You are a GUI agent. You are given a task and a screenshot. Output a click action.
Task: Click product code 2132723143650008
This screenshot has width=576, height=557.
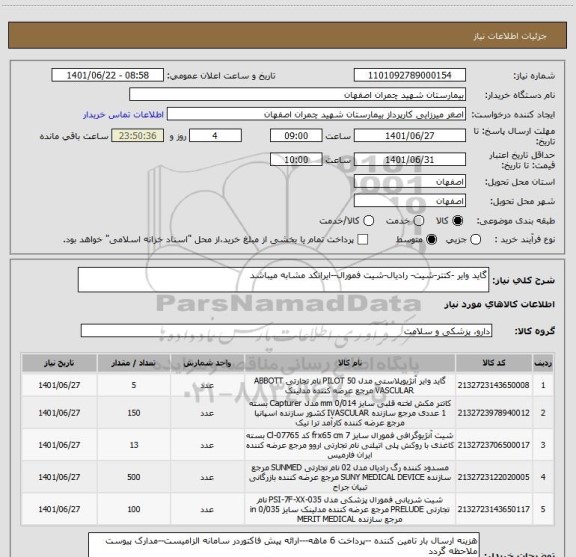tap(493, 385)
